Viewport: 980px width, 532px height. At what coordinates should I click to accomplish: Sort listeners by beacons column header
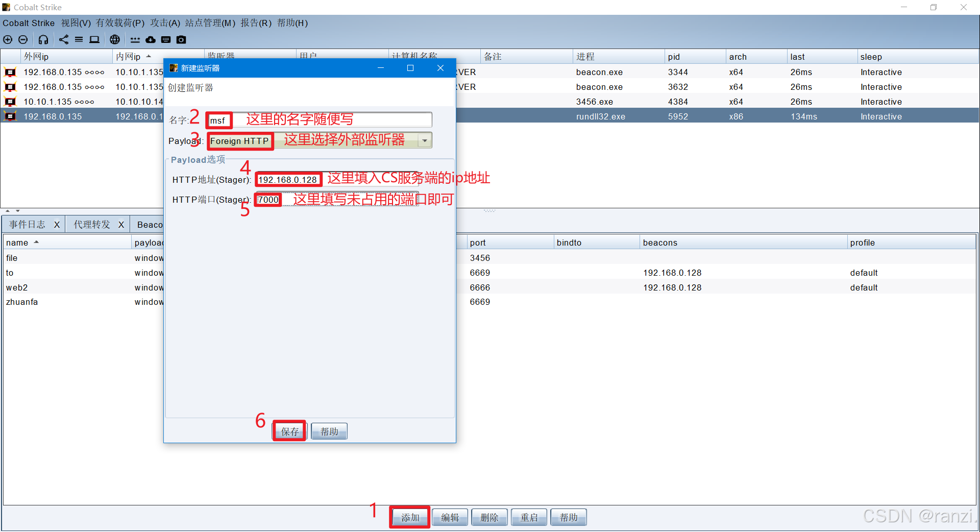743,242
